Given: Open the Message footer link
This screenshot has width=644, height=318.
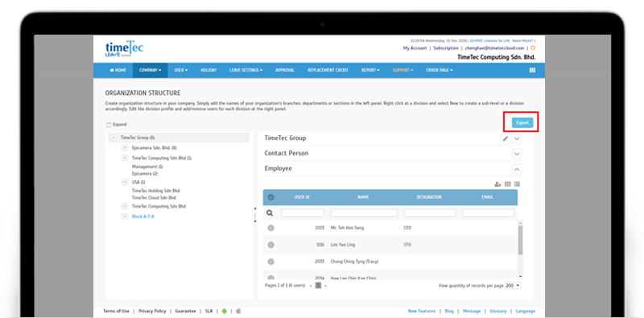Looking at the screenshot, I should coord(471,311).
